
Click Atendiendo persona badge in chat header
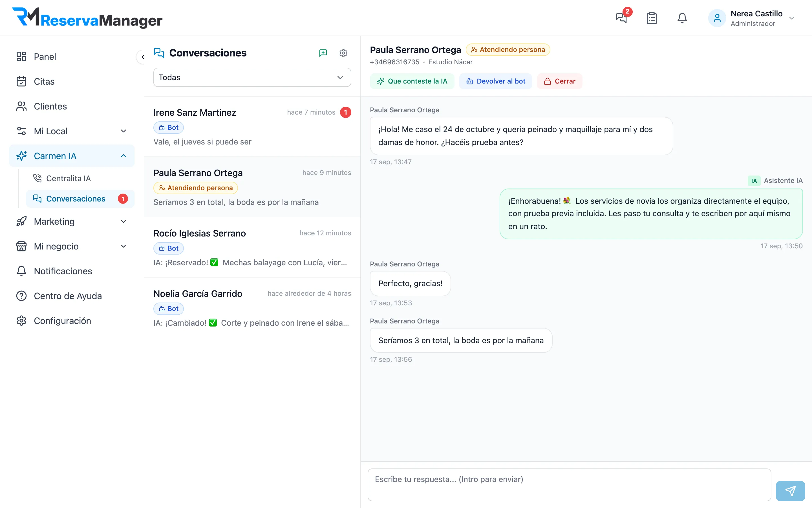coord(508,50)
